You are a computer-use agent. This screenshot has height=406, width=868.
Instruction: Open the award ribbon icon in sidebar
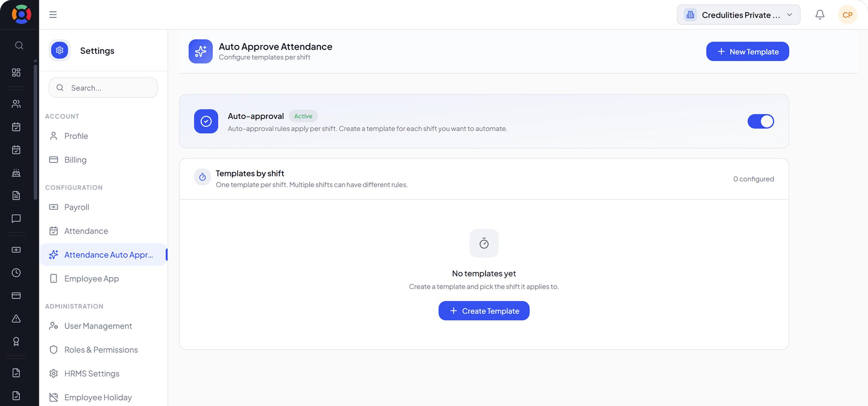16,342
